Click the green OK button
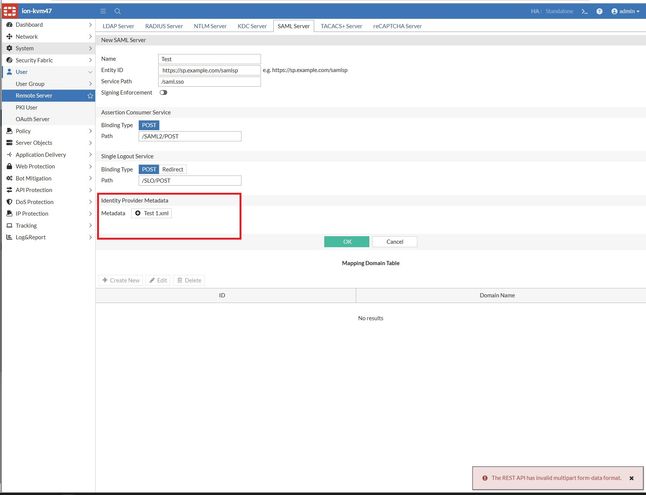This screenshot has width=646, height=495. (x=346, y=242)
